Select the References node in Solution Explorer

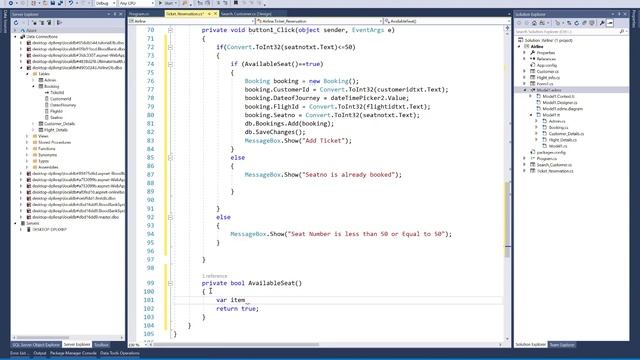(546, 59)
